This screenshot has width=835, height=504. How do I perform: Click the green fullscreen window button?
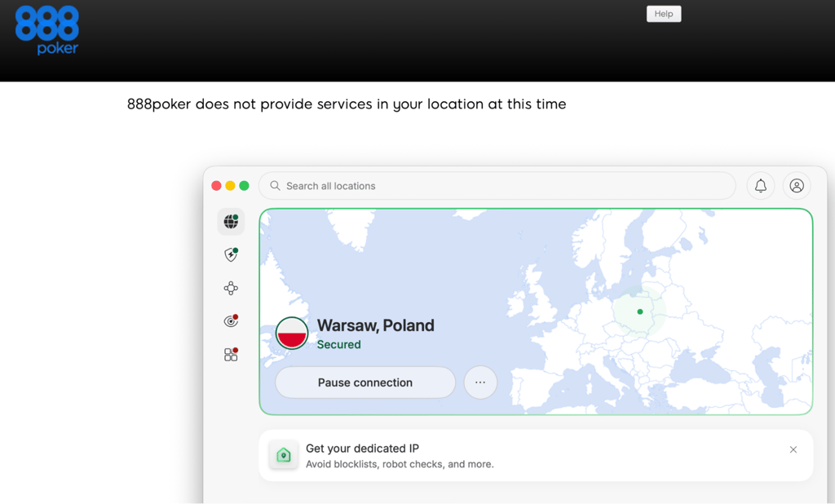coord(244,185)
